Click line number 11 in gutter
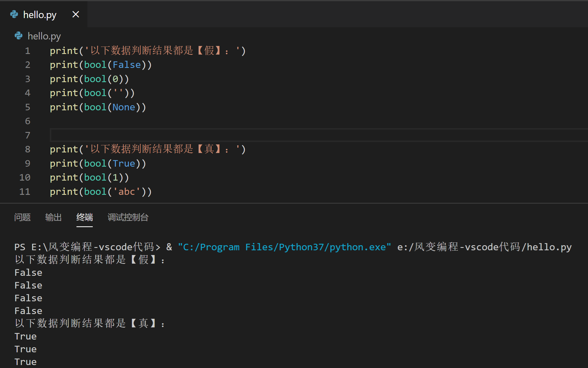The image size is (588, 368). (x=25, y=192)
